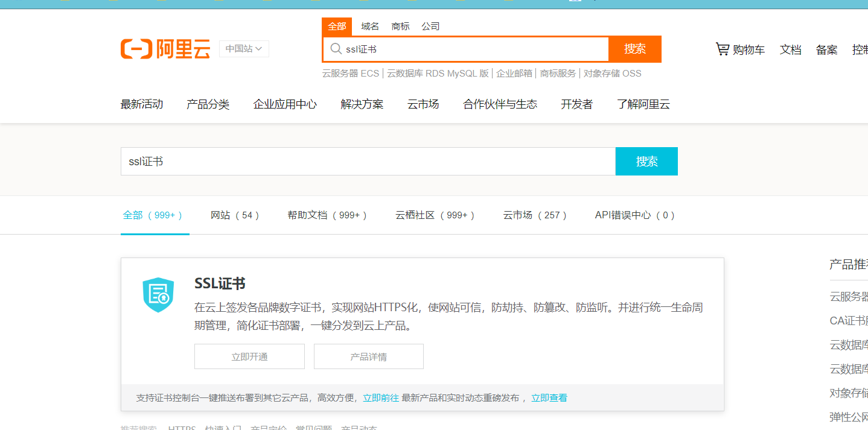Image resolution: width=868 pixels, height=430 pixels.
Task: Click the Aliyun logo
Action: pos(165,49)
